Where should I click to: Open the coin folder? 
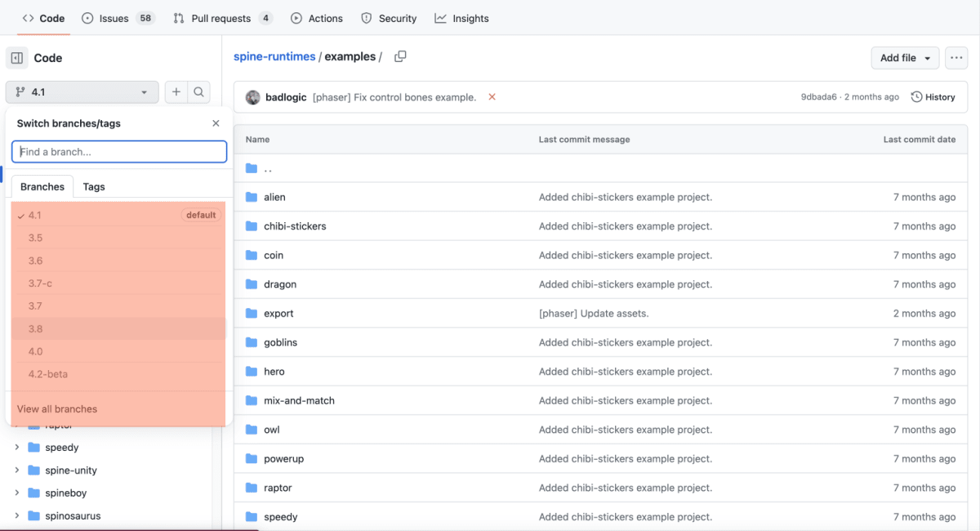click(x=274, y=255)
